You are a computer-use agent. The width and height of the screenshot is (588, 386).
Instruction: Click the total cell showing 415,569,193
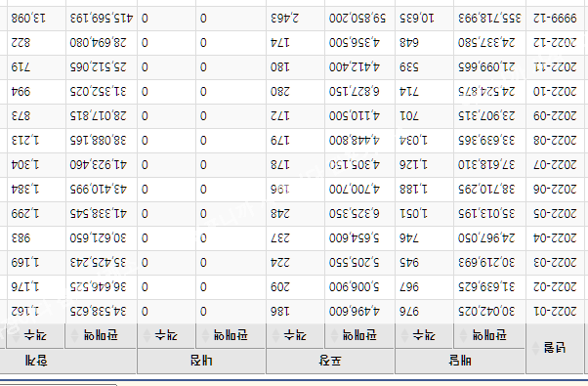click(x=102, y=19)
